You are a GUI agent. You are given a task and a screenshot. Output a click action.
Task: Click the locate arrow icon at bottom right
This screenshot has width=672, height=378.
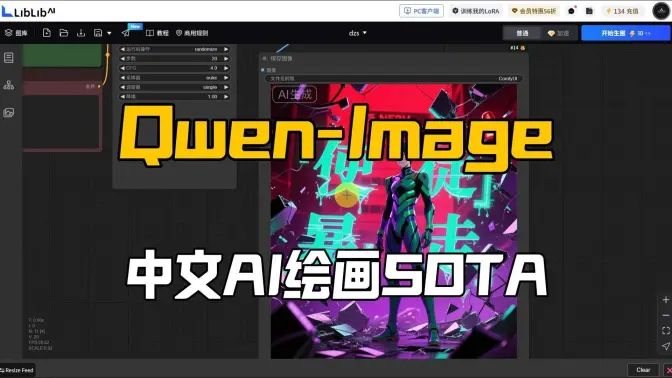(666, 346)
